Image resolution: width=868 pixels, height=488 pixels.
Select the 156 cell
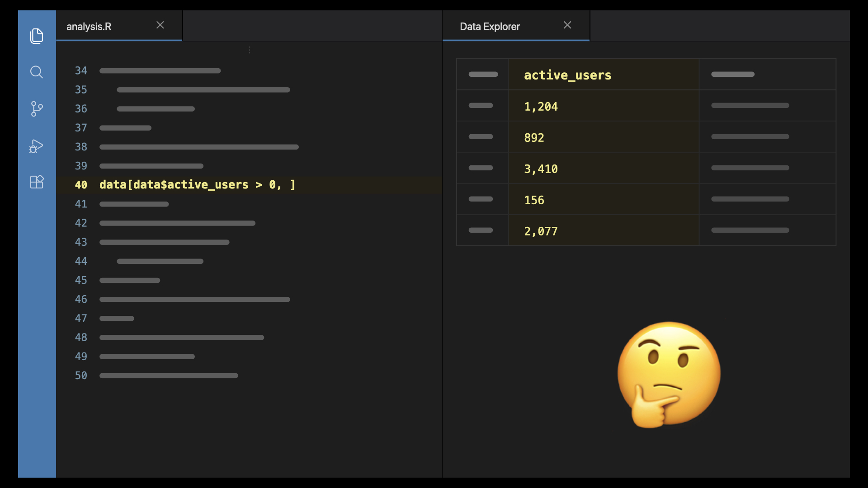[604, 199]
